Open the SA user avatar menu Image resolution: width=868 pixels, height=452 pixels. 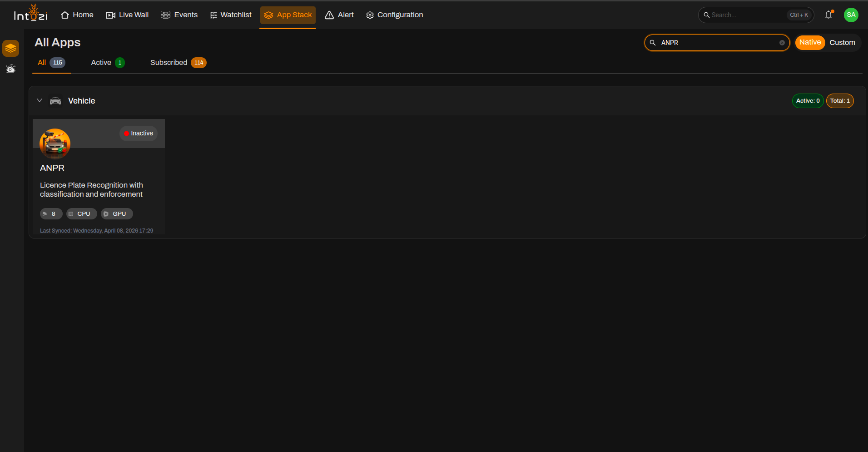tap(851, 15)
